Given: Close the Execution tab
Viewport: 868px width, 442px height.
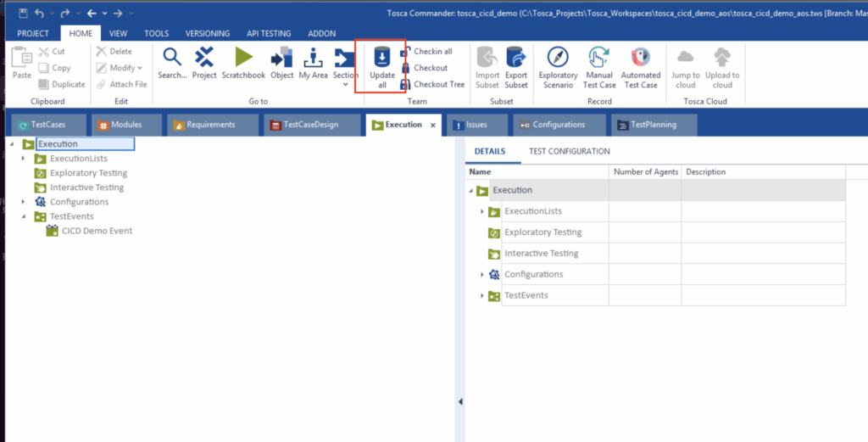Looking at the screenshot, I should pyautogui.click(x=433, y=126).
